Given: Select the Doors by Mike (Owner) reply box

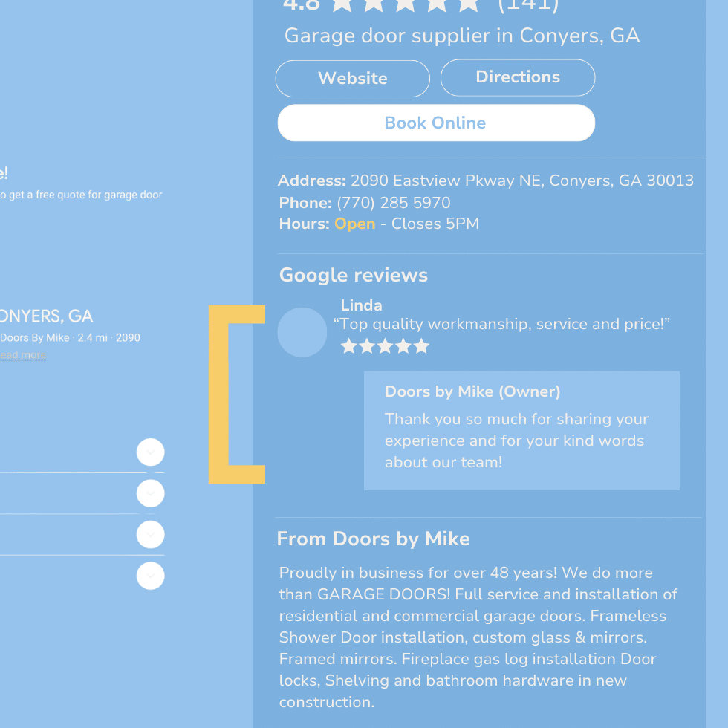Looking at the screenshot, I should pyautogui.click(x=521, y=430).
